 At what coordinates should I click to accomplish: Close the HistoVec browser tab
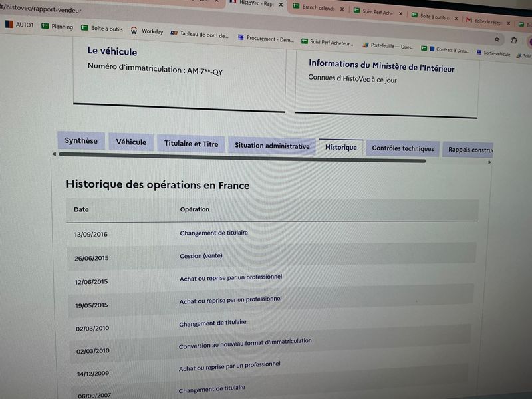281,5
